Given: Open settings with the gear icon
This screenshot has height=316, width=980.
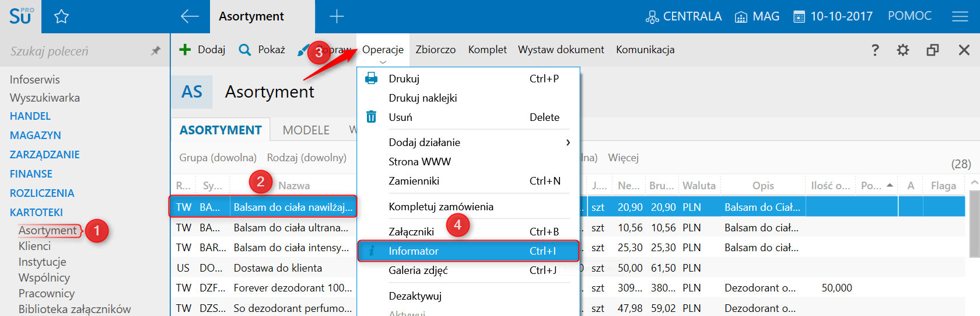Looking at the screenshot, I should [903, 50].
